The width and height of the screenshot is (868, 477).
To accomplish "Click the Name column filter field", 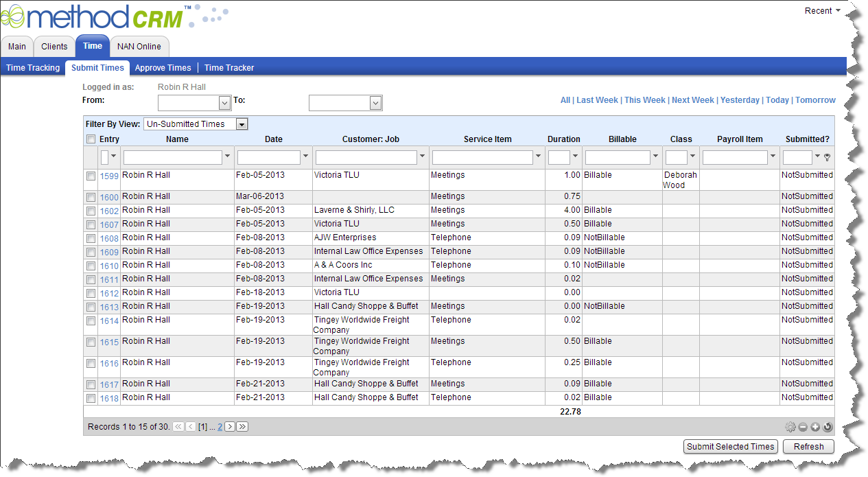I will [172, 158].
